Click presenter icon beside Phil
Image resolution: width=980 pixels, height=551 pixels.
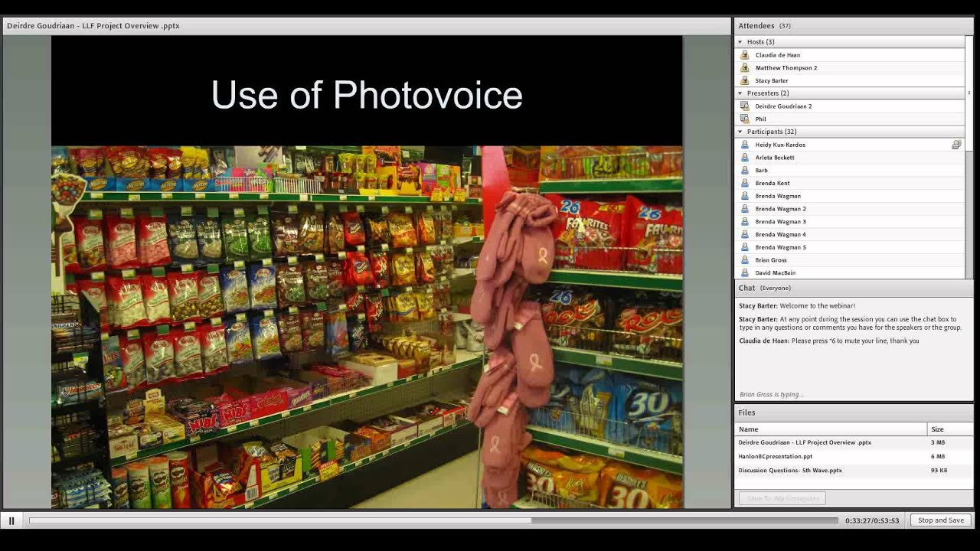[745, 119]
